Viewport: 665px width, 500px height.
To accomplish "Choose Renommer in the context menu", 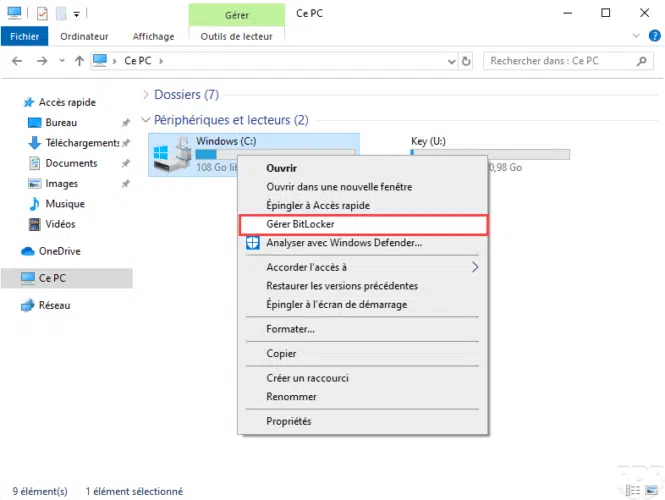I will click(291, 397).
